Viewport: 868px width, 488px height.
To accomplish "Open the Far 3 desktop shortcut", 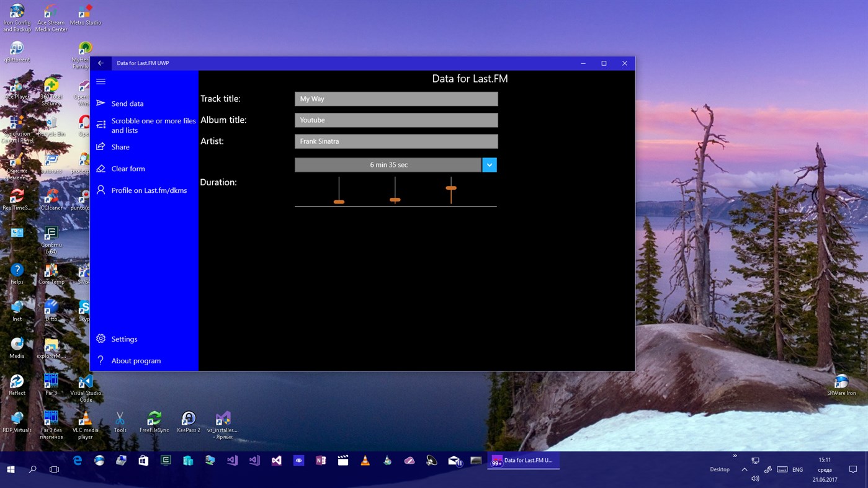I will point(51,385).
